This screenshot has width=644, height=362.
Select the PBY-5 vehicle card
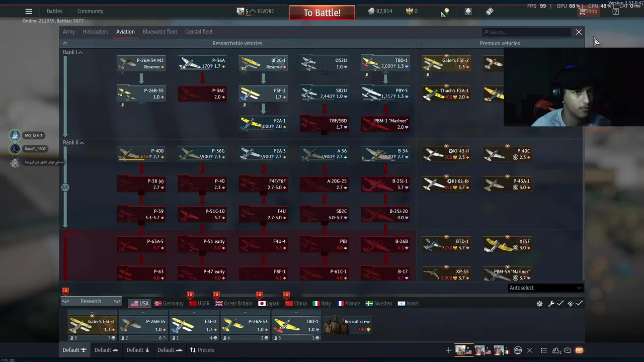(385, 94)
